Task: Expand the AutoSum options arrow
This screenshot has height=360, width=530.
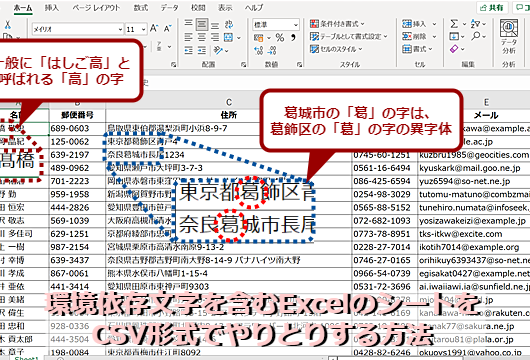Action: 464,24
